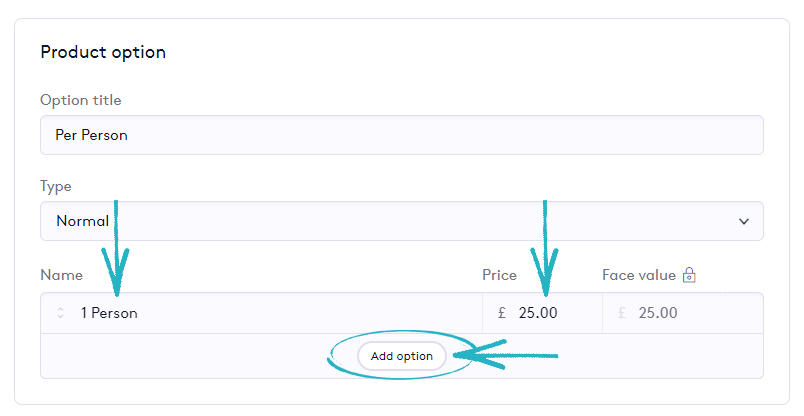Viewport: 804px width, 416px height.
Task: Select the Normal text in the Type selector
Action: [82, 221]
